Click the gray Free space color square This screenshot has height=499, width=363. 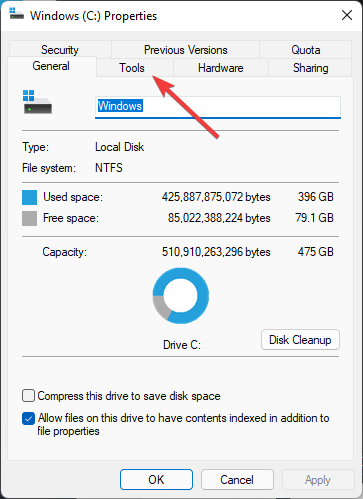(29, 219)
